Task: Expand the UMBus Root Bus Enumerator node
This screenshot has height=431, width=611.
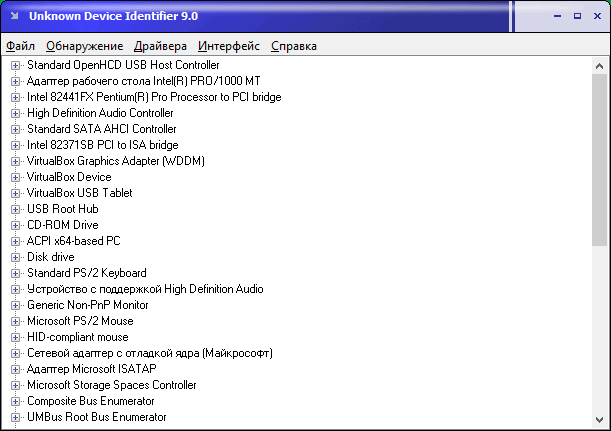Action: [x=15, y=417]
